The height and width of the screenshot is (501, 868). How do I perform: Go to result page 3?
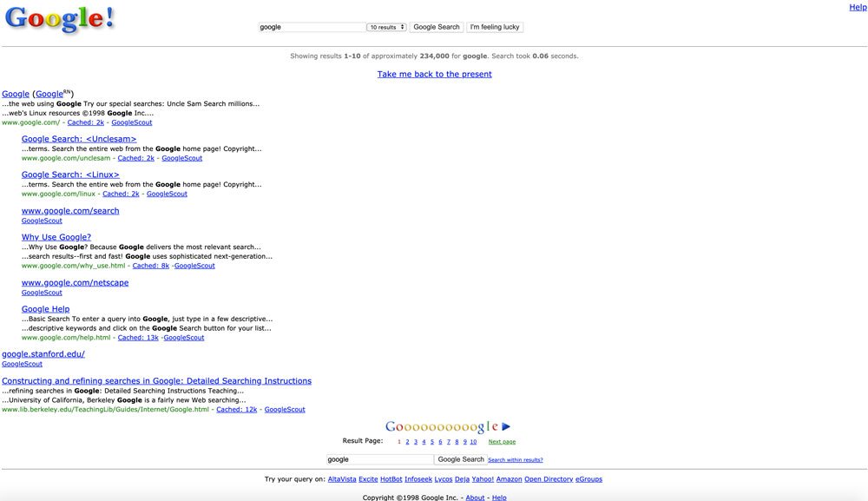(416, 442)
